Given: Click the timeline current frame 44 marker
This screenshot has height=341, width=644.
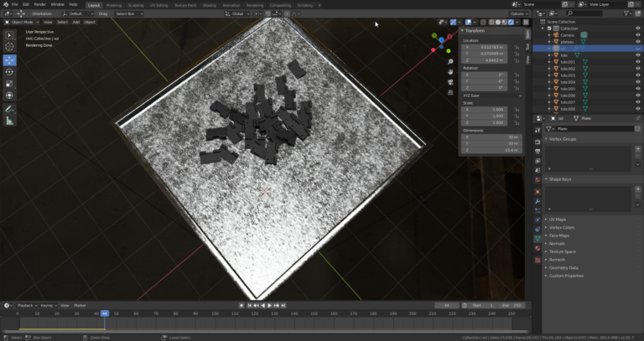Looking at the screenshot, I should tap(105, 313).
